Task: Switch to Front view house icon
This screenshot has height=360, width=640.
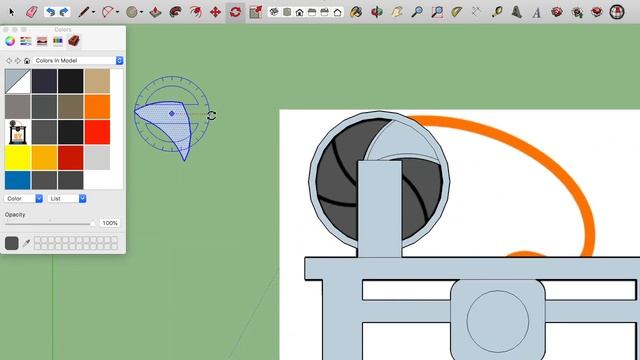Action: coord(300,12)
